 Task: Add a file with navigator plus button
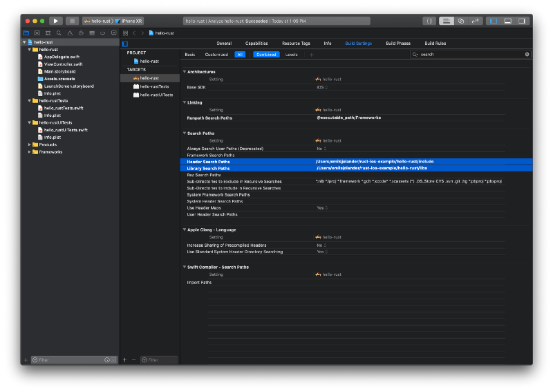[x=26, y=360]
